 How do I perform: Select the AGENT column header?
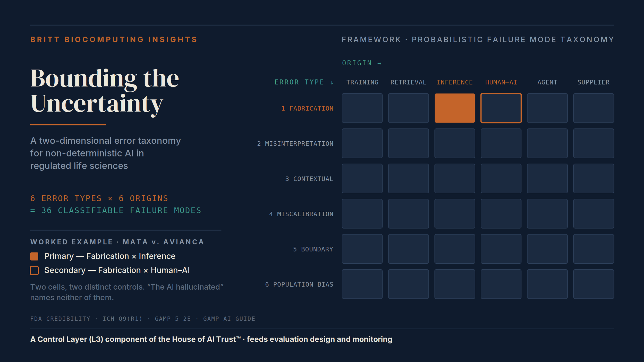pos(547,82)
